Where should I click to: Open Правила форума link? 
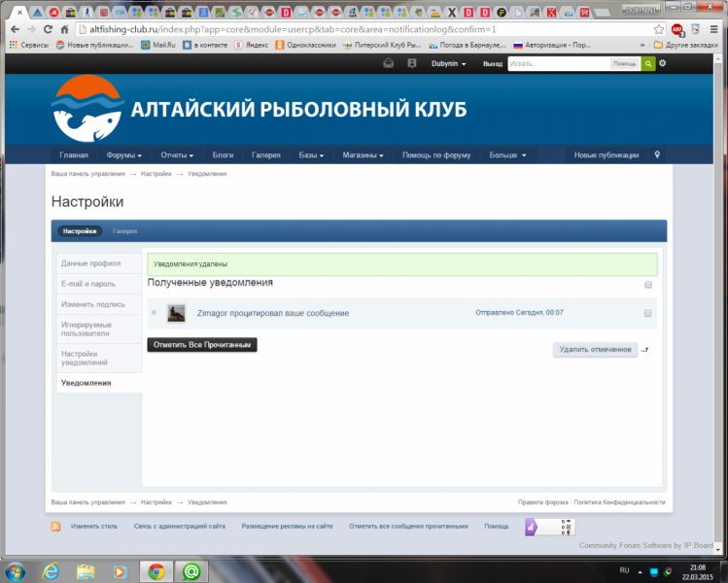click(542, 502)
